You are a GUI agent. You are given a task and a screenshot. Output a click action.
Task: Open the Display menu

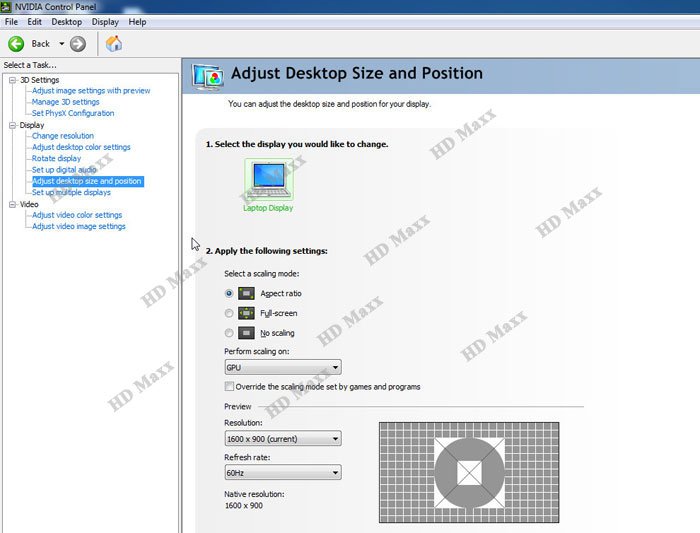(x=105, y=22)
